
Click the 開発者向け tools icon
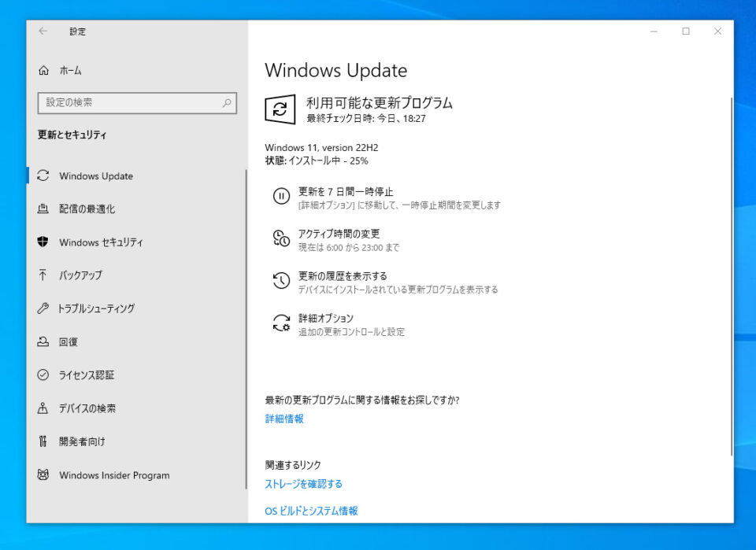coord(43,441)
